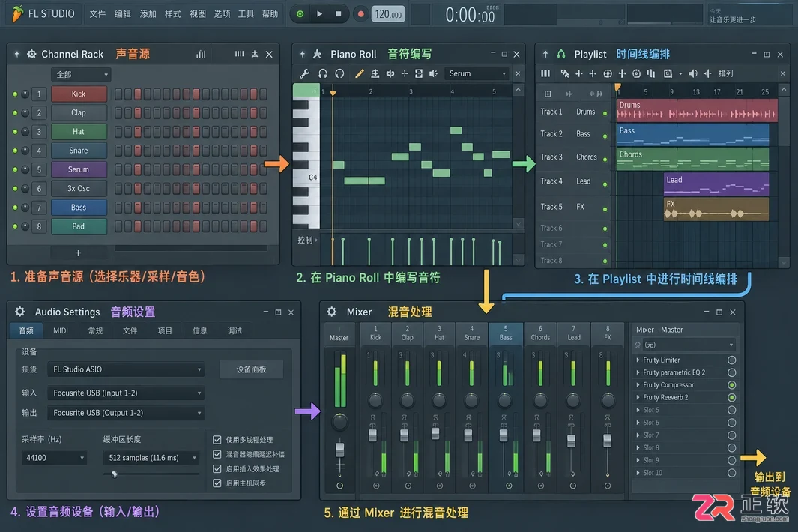
Task: Click the Piano Roll stamp tool icon
Action: click(375, 74)
